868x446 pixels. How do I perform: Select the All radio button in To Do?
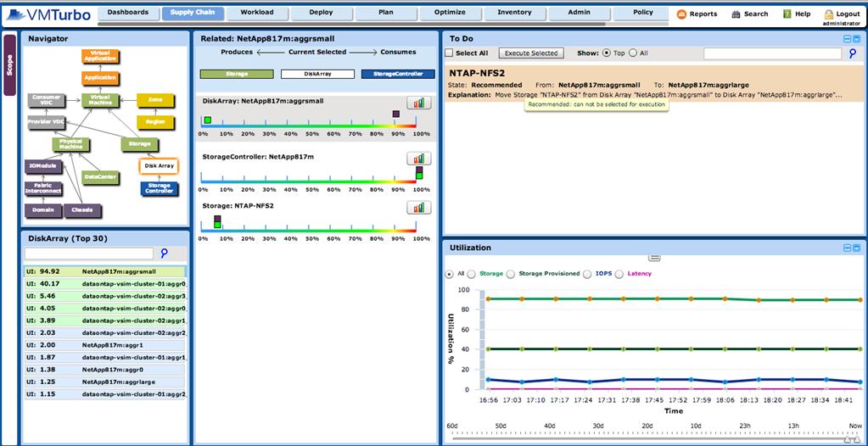[632, 53]
